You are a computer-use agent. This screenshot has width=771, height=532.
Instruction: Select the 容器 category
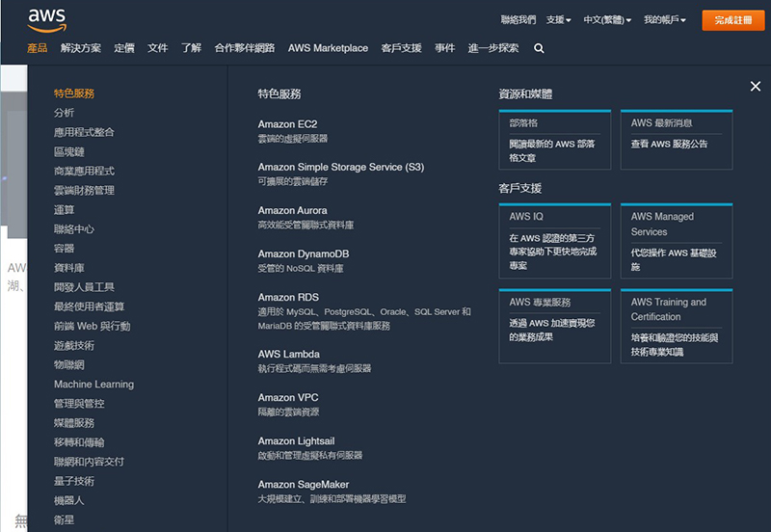64,249
